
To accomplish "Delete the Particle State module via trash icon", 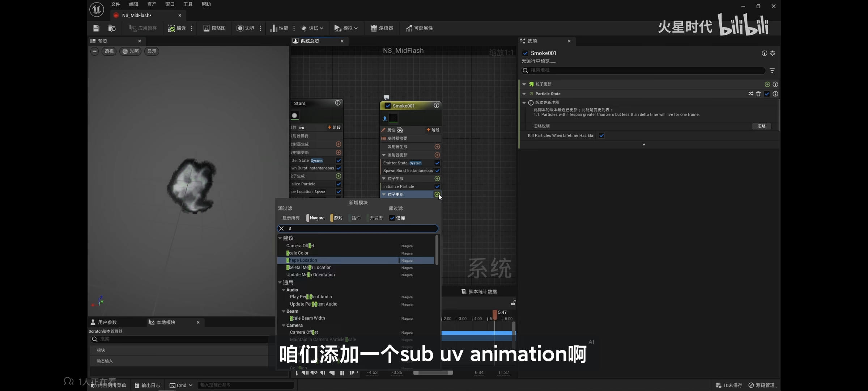I will coord(758,94).
